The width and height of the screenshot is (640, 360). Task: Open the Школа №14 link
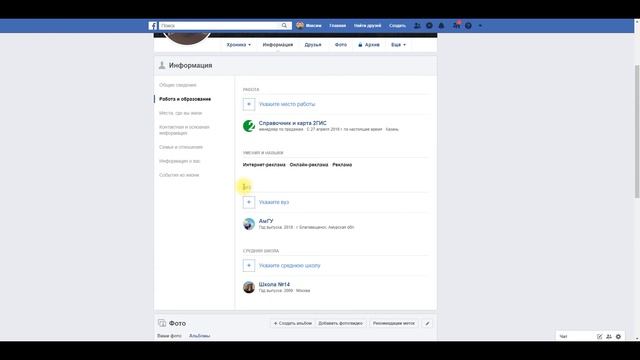pyautogui.click(x=274, y=284)
